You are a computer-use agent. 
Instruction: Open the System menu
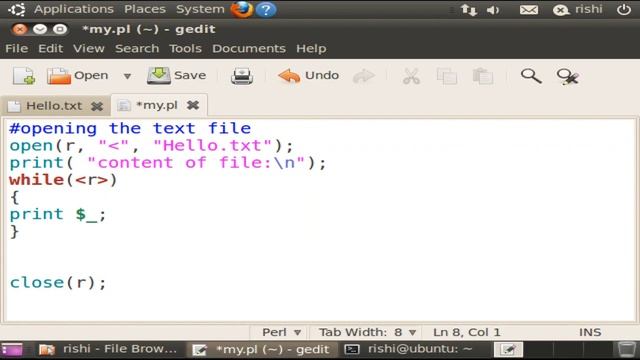point(200,9)
